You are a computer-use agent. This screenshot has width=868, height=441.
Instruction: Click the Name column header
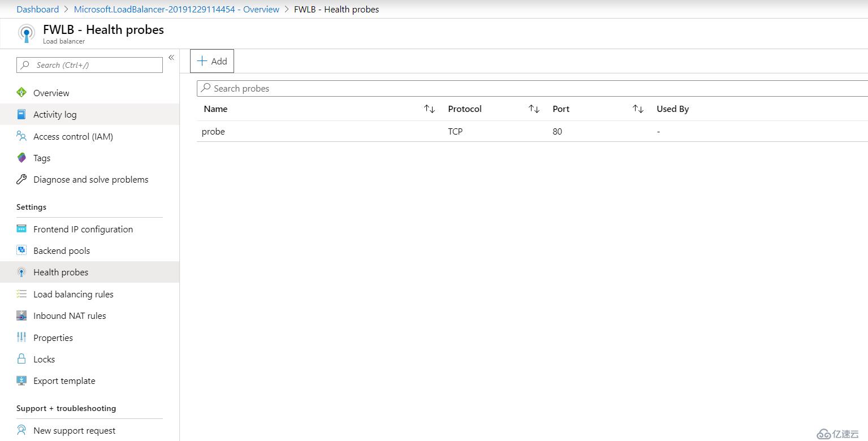click(215, 109)
